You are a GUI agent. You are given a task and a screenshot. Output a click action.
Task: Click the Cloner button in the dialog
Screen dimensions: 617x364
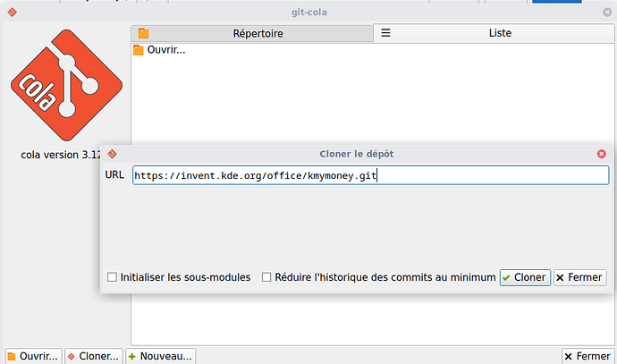click(x=524, y=277)
